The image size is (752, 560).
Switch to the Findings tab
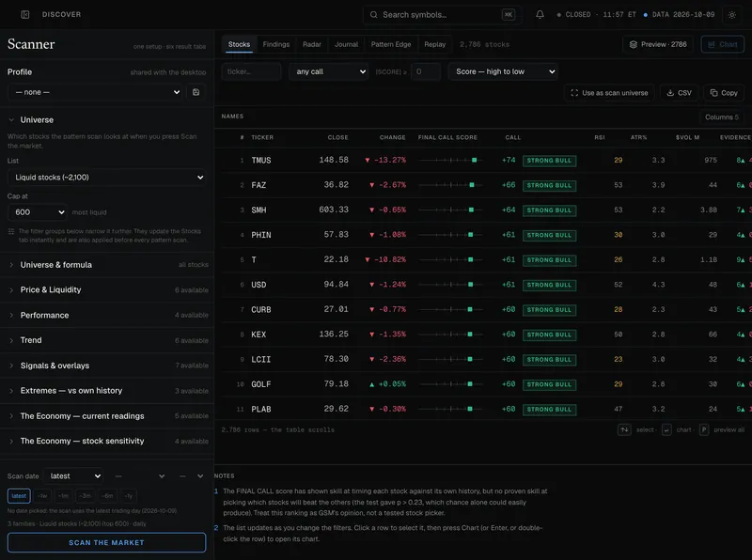click(276, 44)
